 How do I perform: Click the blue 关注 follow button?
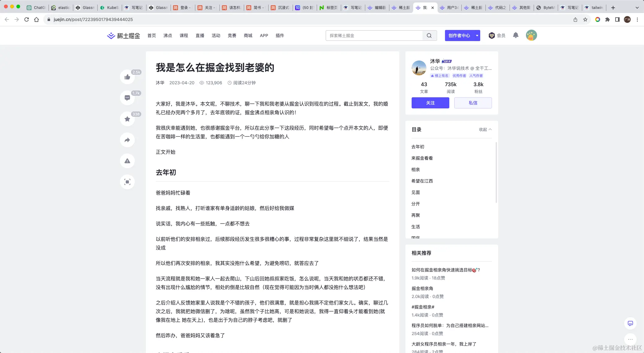pos(430,103)
